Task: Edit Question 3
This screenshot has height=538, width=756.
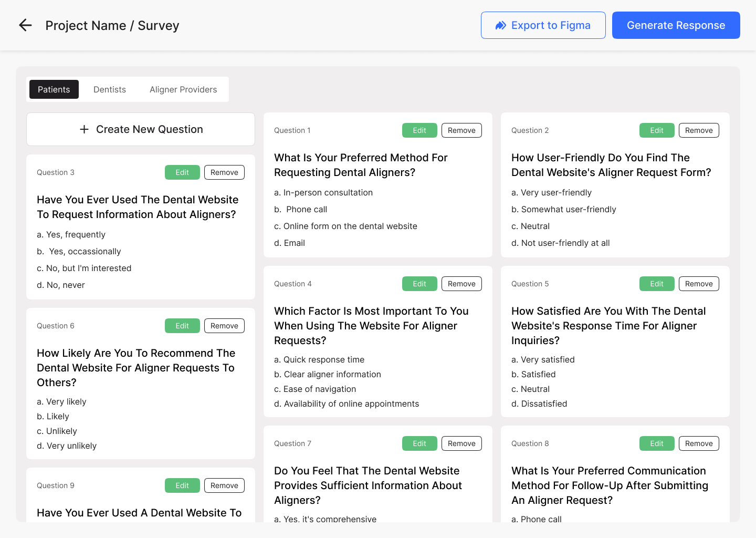Action: coord(182,172)
